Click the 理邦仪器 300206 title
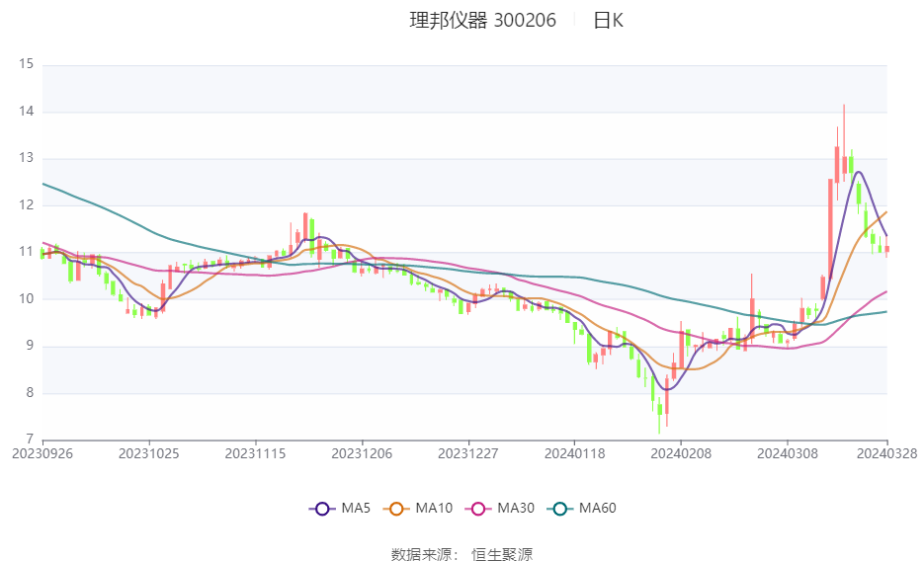The height and width of the screenshot is (561, 924). (x=482, y=21)
